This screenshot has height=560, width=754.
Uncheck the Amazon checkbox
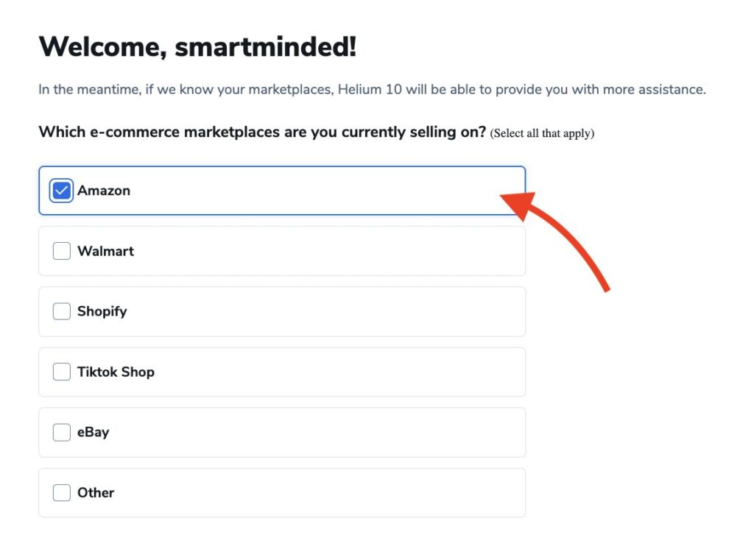(x=62, y=191)
